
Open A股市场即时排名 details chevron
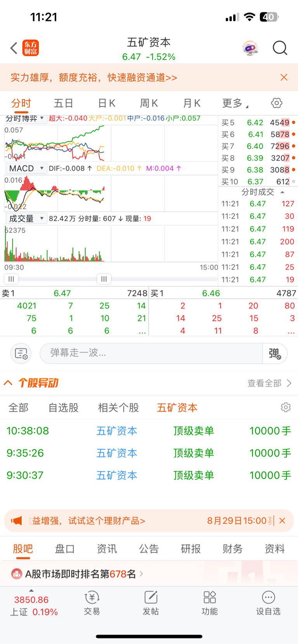pos(141,573)
